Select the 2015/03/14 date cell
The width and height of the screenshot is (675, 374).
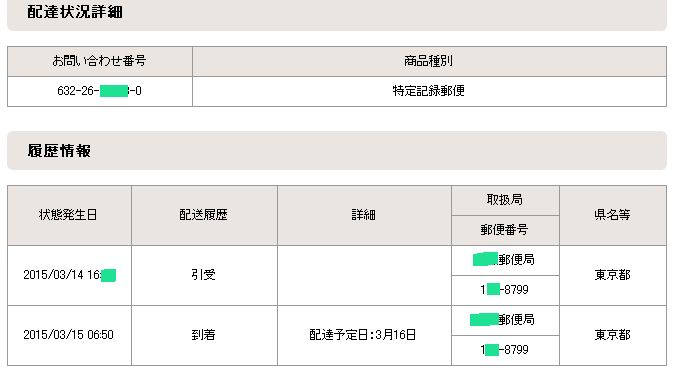click(x=69, y=275)
